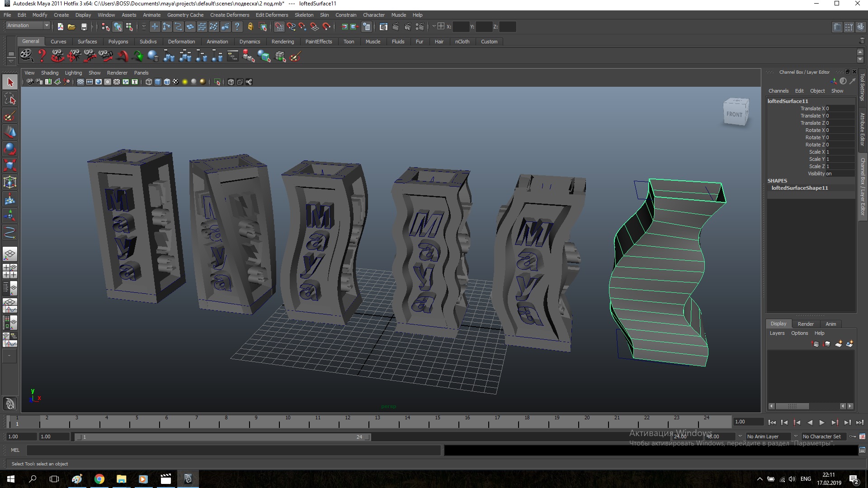Viewport: 868px width, 488px height.
Task: Switch to Persp/Graph Editor layout
Action: 10,305
